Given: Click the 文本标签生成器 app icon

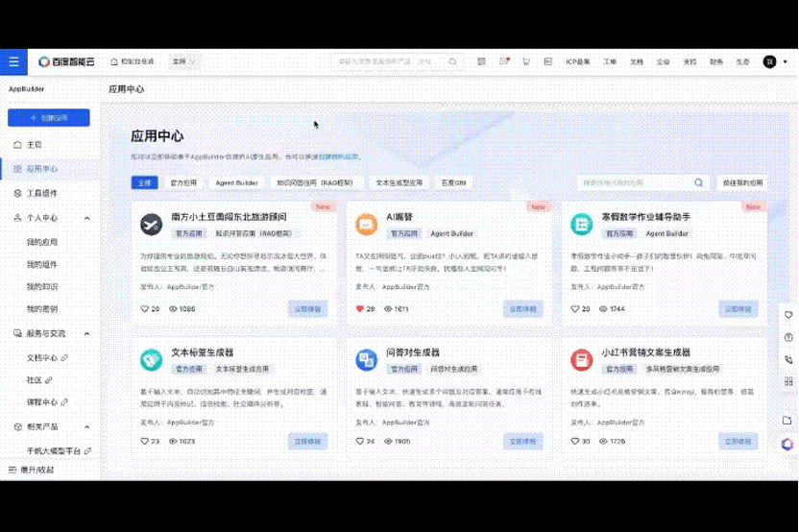Looking at the screenshot, I should pos(152,360).
